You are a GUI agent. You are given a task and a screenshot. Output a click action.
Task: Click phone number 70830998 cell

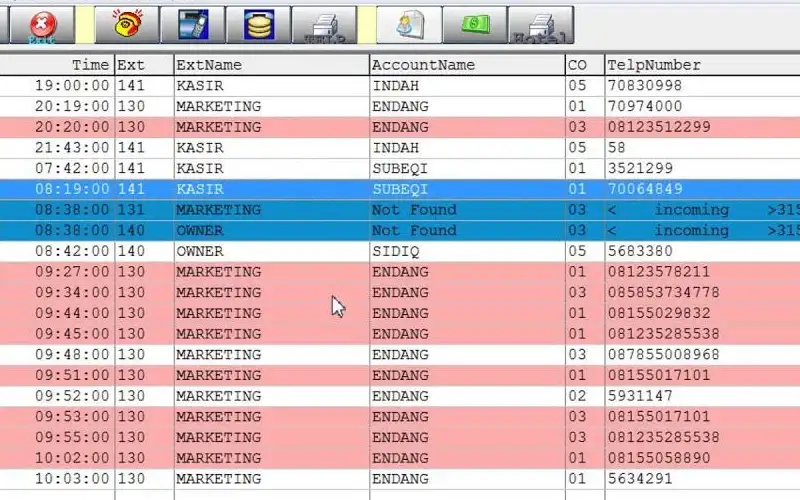point(645,86)
